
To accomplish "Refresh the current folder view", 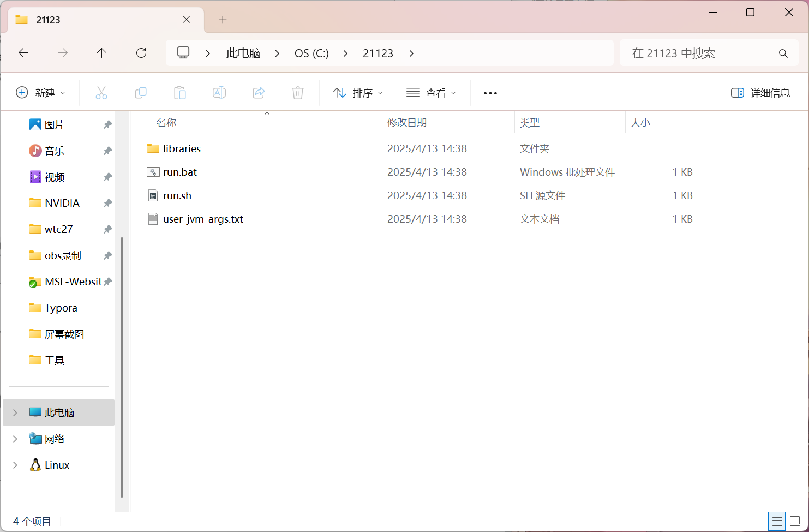I will coord(141,53).
